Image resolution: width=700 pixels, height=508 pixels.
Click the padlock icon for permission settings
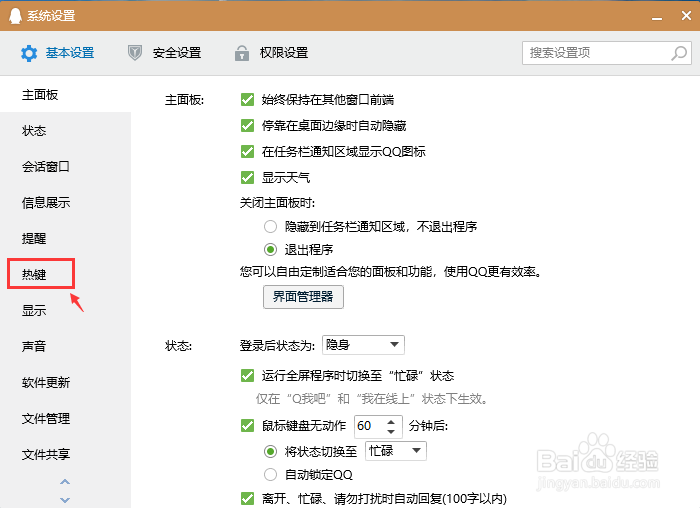242,53
